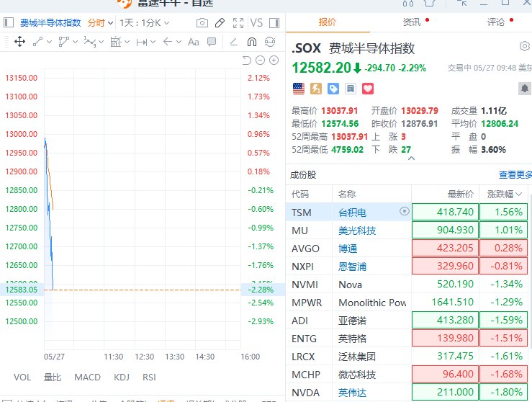
Task: Click the angle line eraser icon
Action: 233,42
